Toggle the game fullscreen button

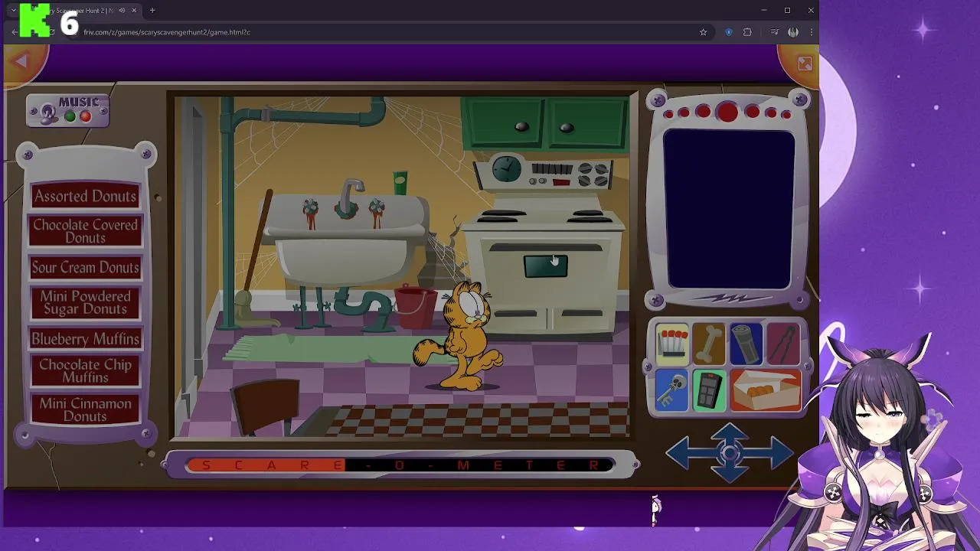[804, 64]
